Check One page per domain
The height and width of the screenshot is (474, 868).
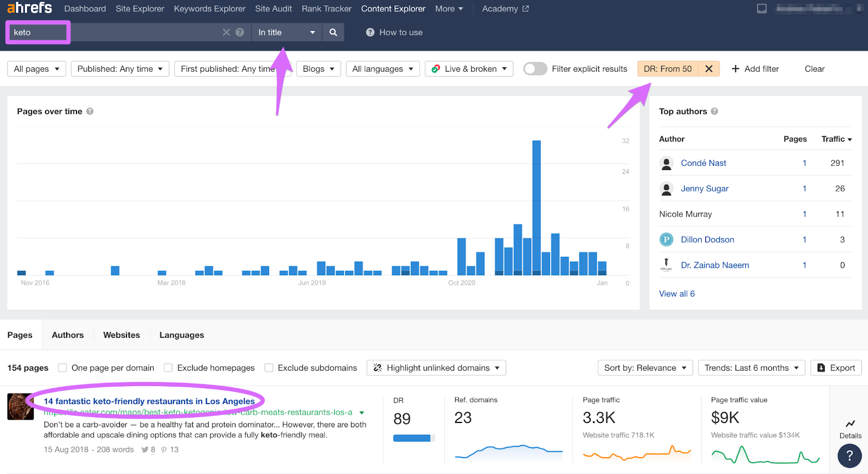pyautogui.click(x=62, y=368)
